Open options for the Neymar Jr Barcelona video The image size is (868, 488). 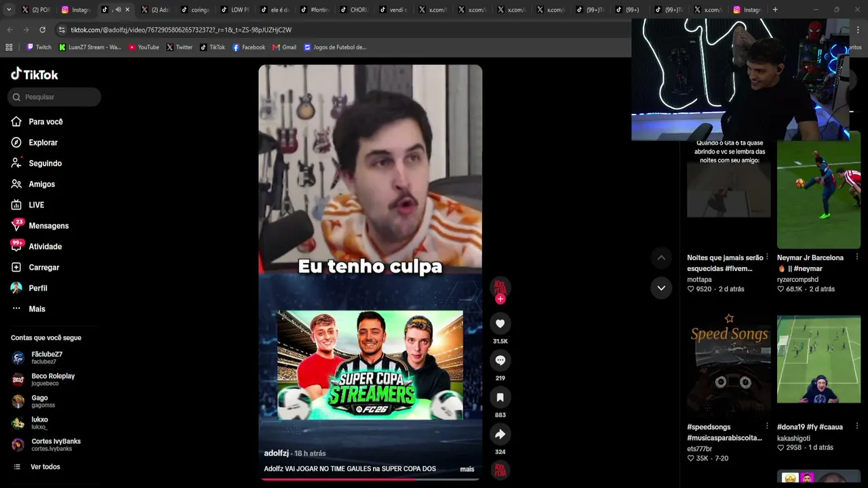pos(857,258)
